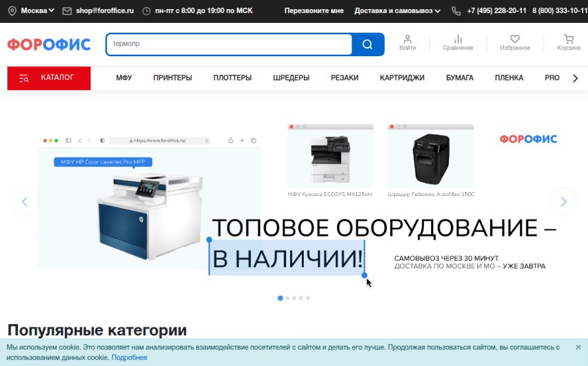Screen dimensions: 588x366
Task: Click the shop@foroffice.ru email link
Action: click(x=105, y=10)
